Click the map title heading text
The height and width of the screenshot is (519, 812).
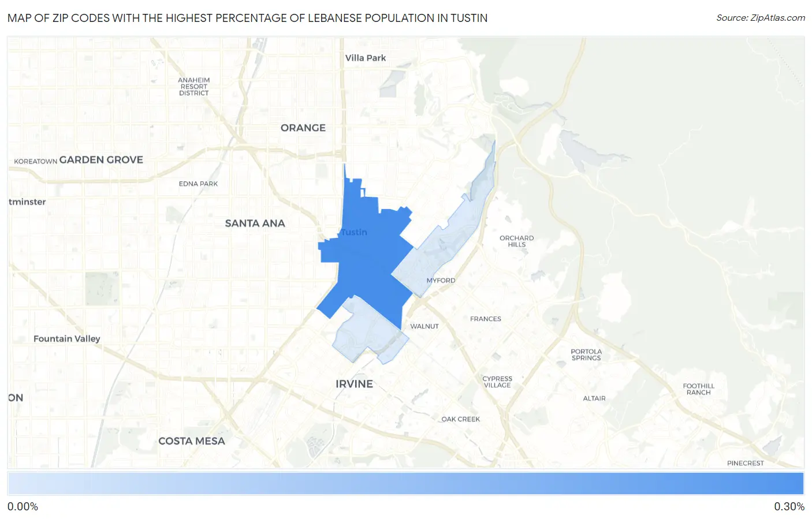[x=247, y=18]
